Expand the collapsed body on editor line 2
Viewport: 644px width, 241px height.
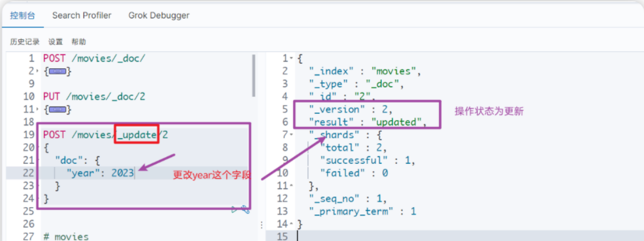pyautogui.click(x=58, y=72)
